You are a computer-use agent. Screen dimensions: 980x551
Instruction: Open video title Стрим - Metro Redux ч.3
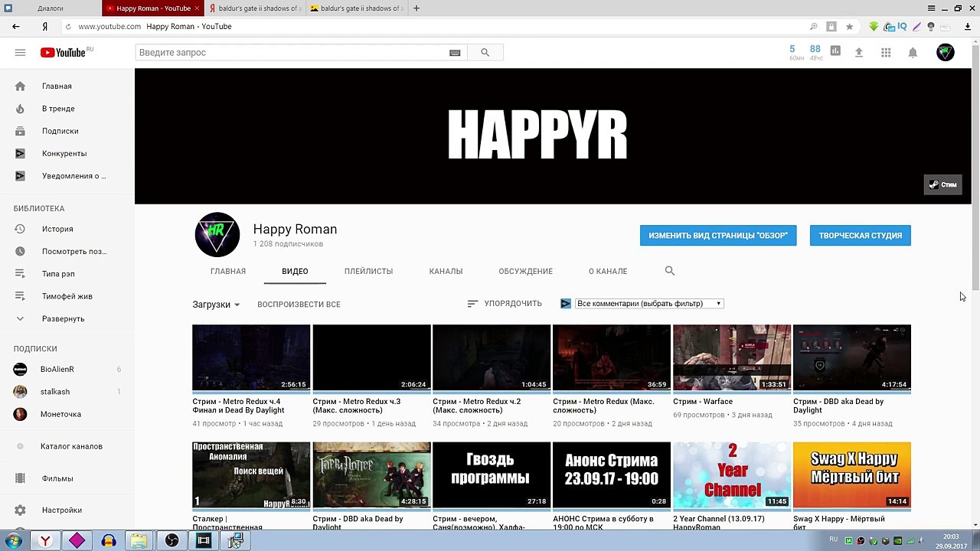[356, 406]
